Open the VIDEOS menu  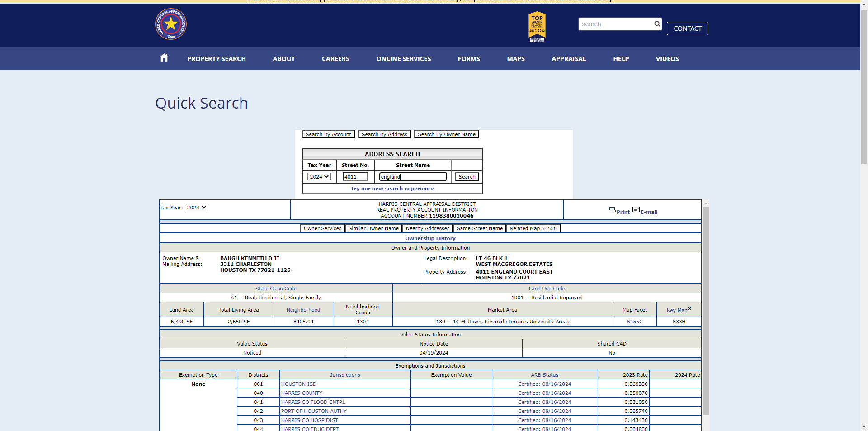(x=667, y=59)
